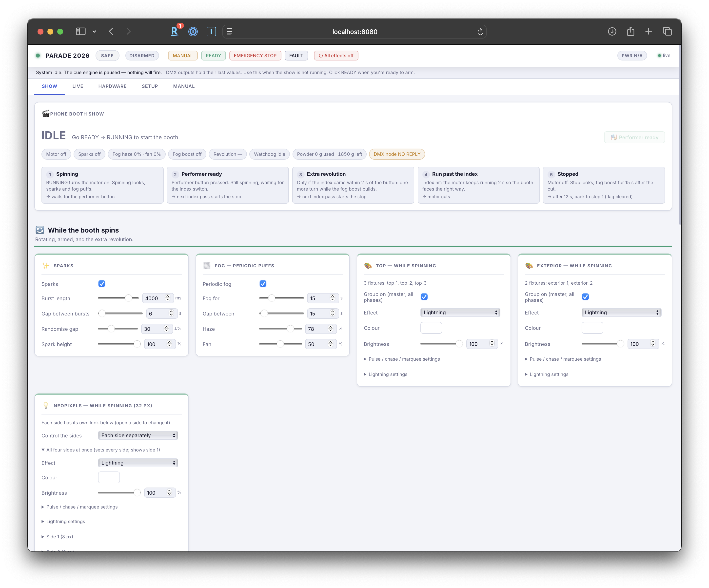This screenshot has height=588, width=709.
Task: Open the R extension with the notification badge
Action: tap(175, 31)
